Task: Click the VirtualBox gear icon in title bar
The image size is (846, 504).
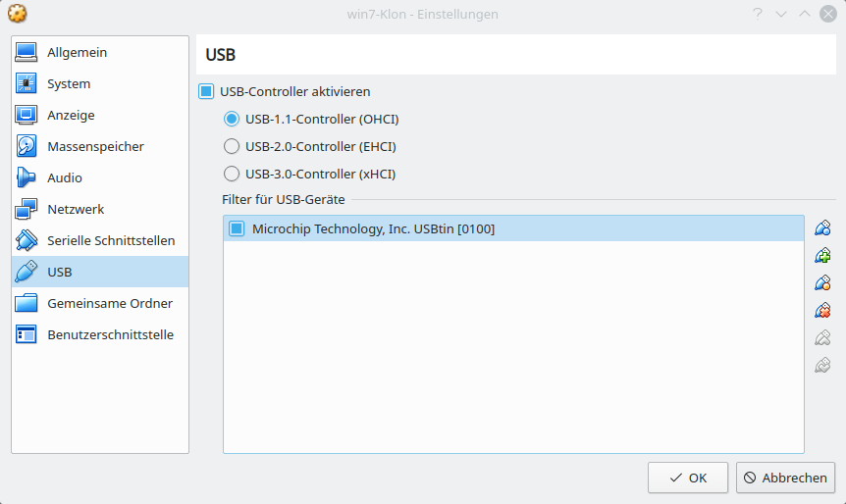Action: click(x=17, y=14)
